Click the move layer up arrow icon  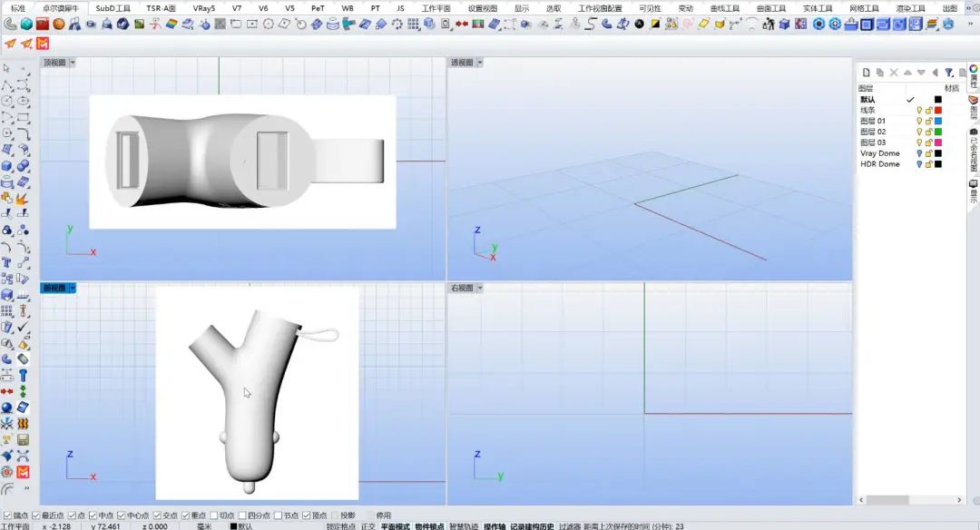coord(907,73)
